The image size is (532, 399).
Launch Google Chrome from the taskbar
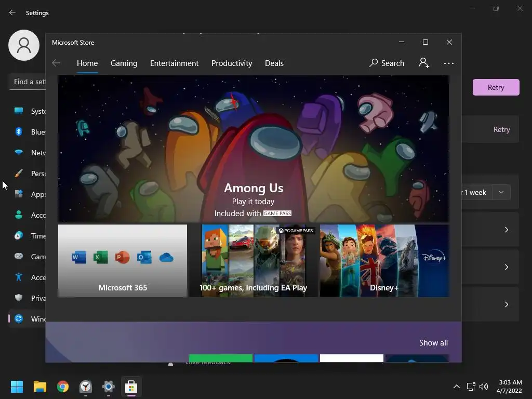(x=63, y=387)
